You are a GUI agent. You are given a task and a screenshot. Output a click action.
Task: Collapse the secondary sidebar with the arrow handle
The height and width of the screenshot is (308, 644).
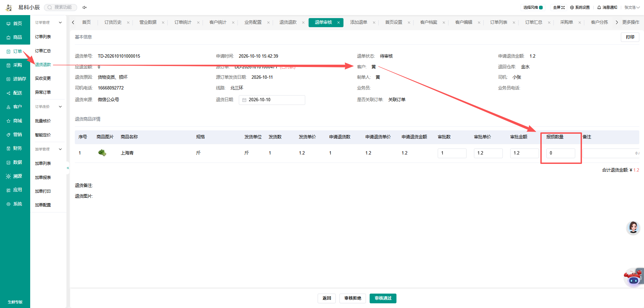point(68,168)
